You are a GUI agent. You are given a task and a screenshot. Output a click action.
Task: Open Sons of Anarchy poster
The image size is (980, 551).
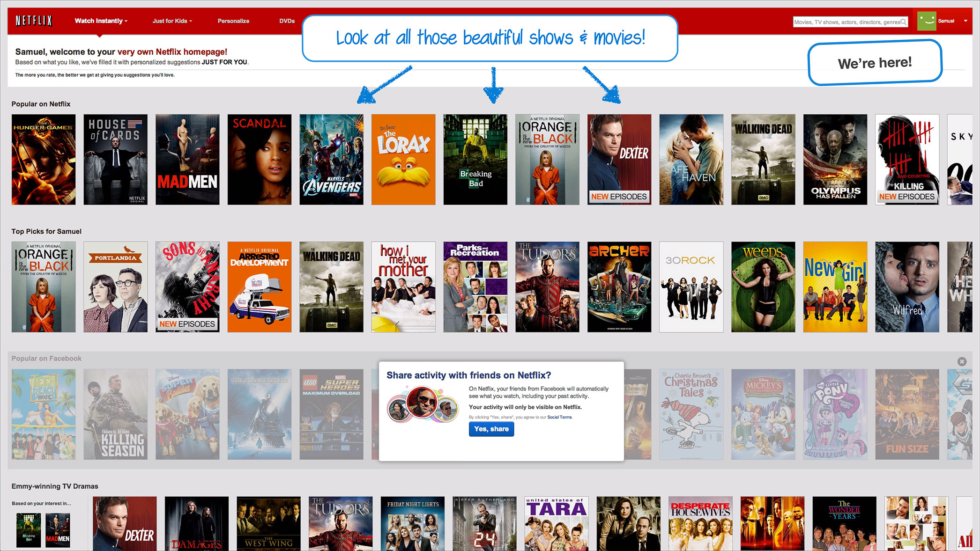click(x=187, y=287)
